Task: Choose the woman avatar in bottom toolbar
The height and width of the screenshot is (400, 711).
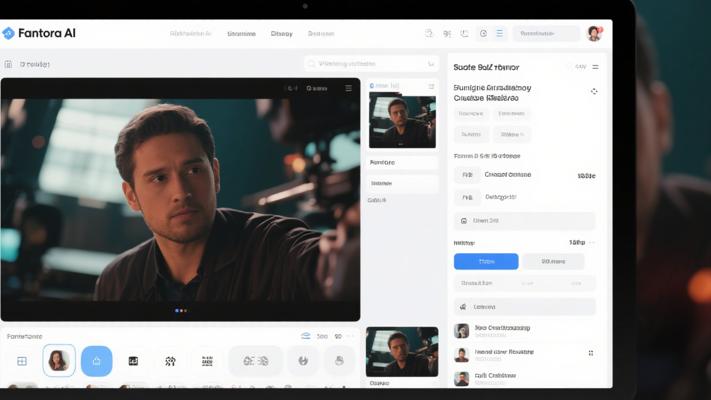Action: tap(59, 361)
